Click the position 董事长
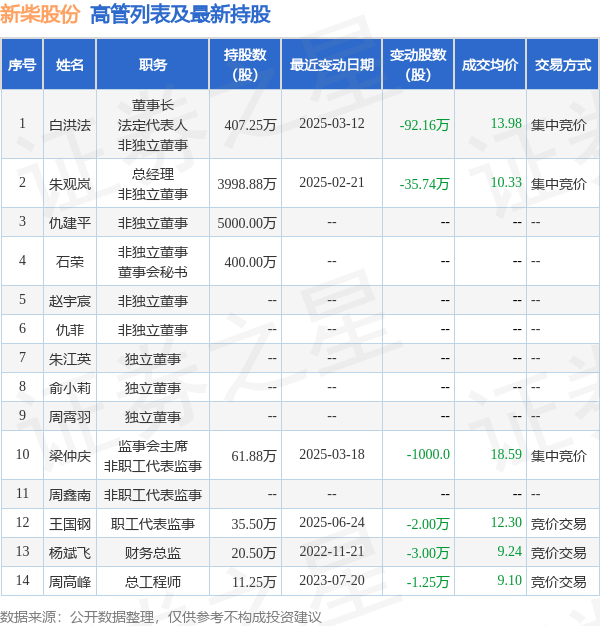The height and width of the screenshot is (626, 600). point(152,105)
